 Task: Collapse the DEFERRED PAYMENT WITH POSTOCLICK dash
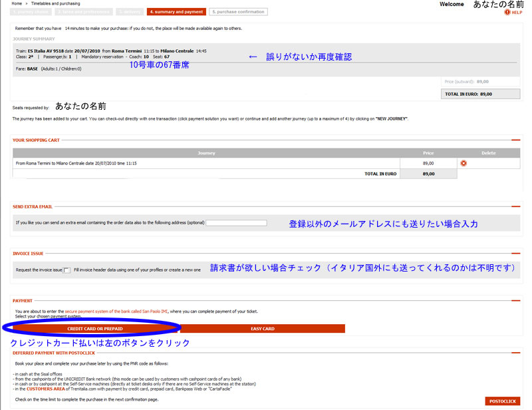click(x=516, y=353)
